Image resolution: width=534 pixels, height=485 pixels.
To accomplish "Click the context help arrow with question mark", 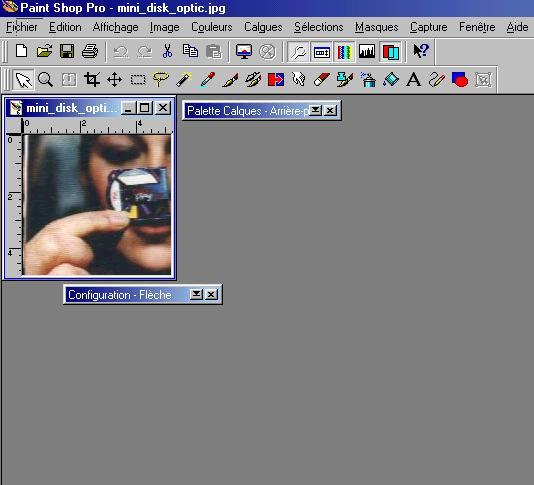I will pyautogui.click(x=421, y=51).
